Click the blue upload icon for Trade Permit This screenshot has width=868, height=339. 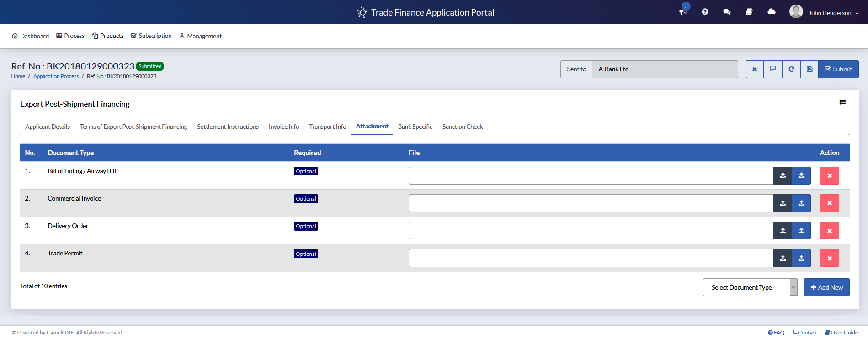coord(801,258)
